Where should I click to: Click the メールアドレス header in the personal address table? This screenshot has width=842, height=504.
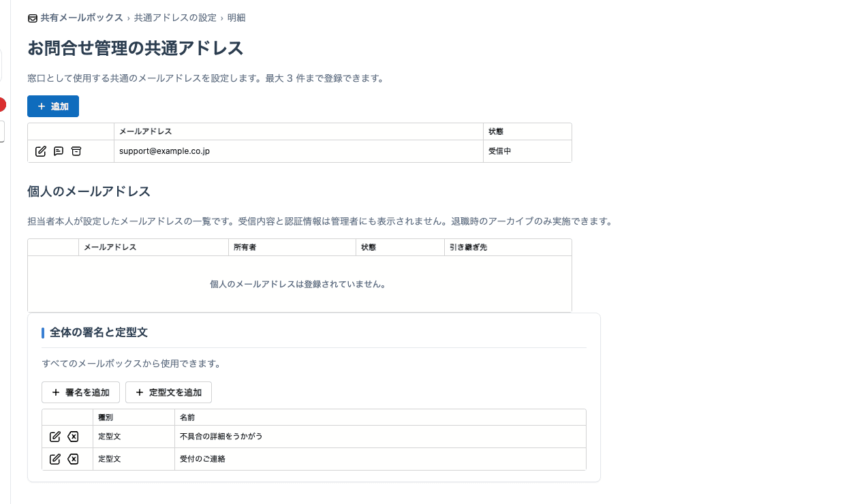[x=153, y=247]
